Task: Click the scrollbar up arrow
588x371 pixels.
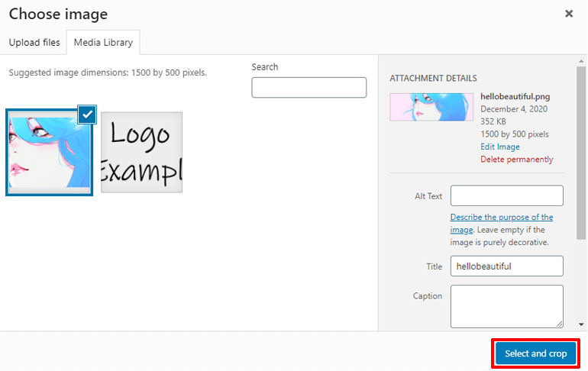Action: coord(581,60)
